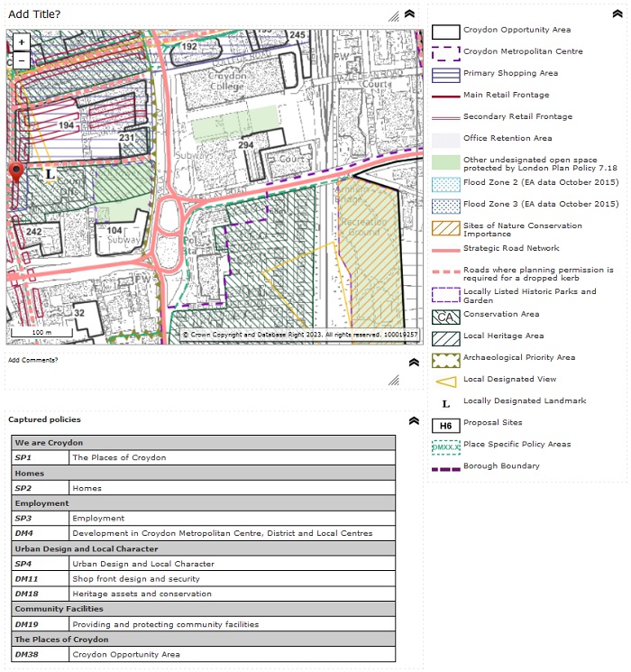Select the DM4 policy code

pyautogui.click(x=24, y=533)
